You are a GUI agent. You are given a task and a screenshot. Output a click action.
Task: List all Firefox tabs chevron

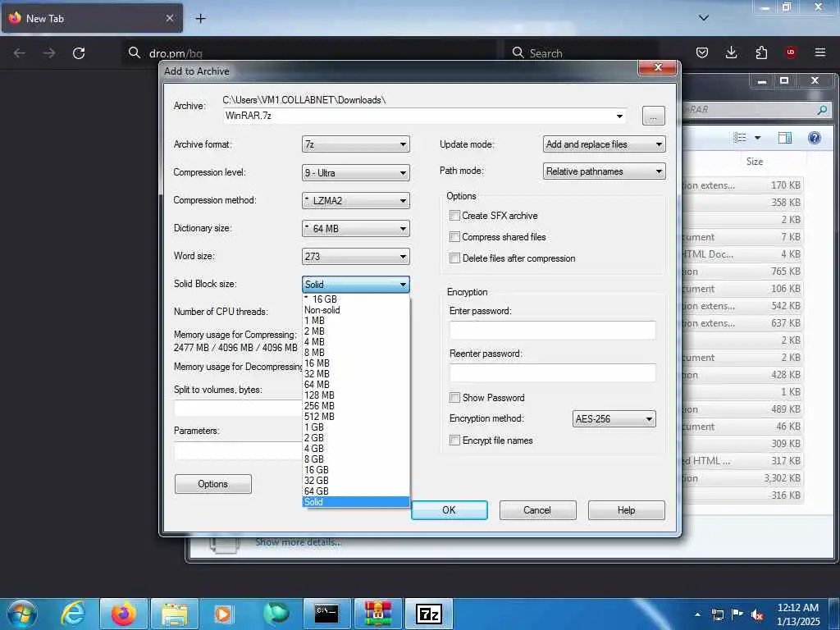coord(704,18)
